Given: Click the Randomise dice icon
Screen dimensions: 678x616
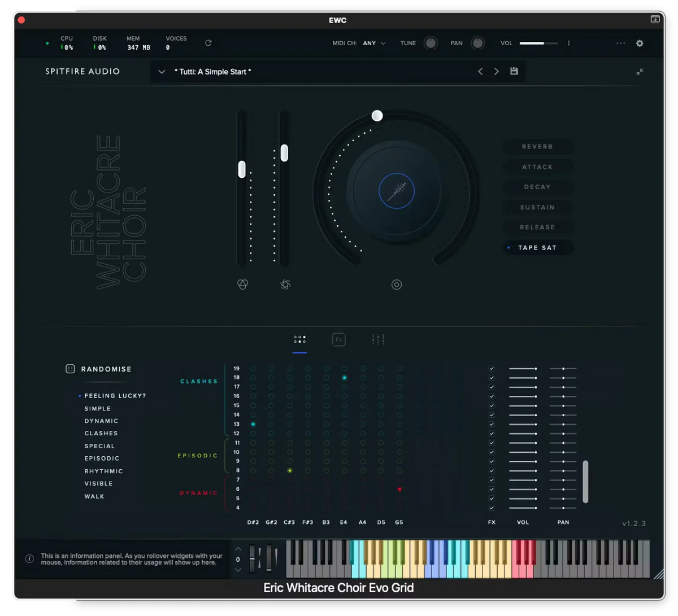Looking at the screenshot, I should [70, 369].
